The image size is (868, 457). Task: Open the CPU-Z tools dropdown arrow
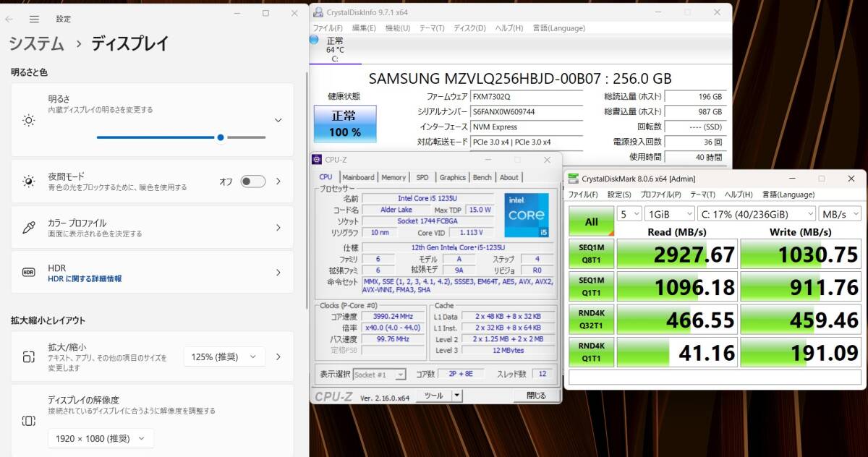[456, 396]
